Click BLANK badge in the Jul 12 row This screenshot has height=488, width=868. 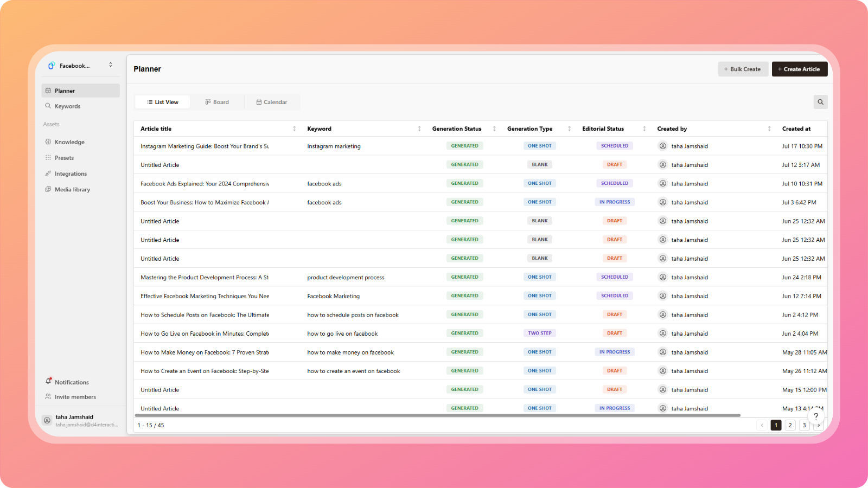(540, 165)
